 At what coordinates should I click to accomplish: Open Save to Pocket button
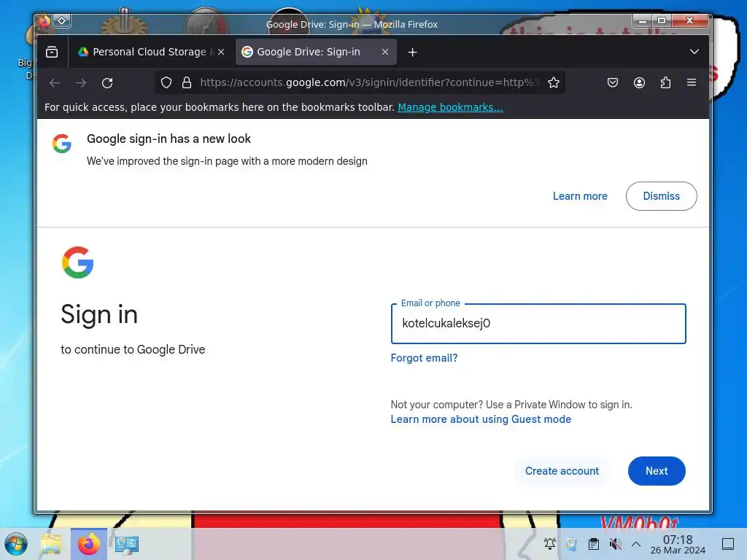point(613,83)
